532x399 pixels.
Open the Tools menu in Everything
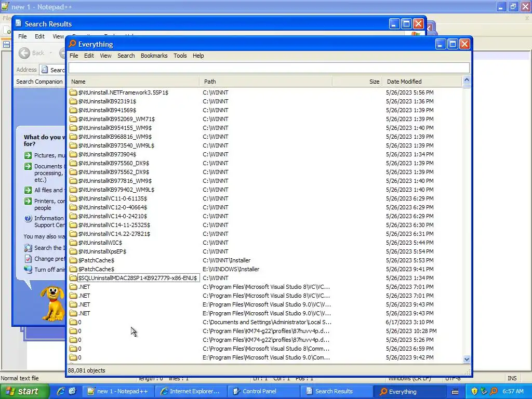click(180, 56)
